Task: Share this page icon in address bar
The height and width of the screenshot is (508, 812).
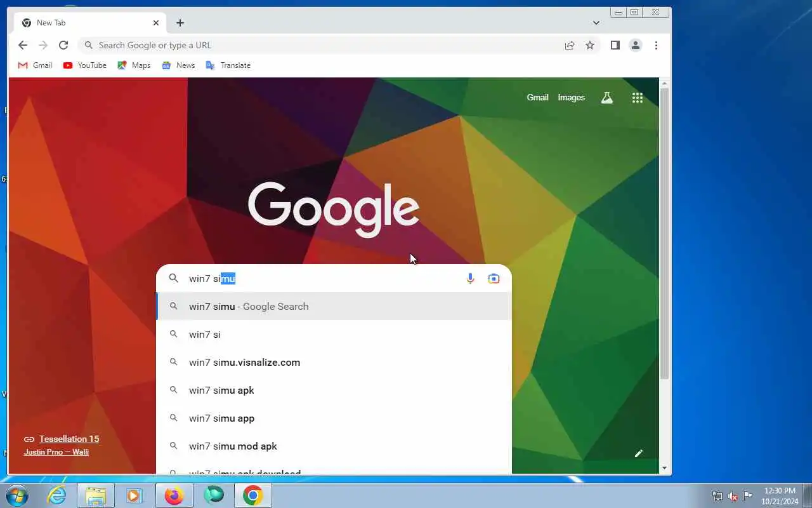Action: (x=570, y=45)
